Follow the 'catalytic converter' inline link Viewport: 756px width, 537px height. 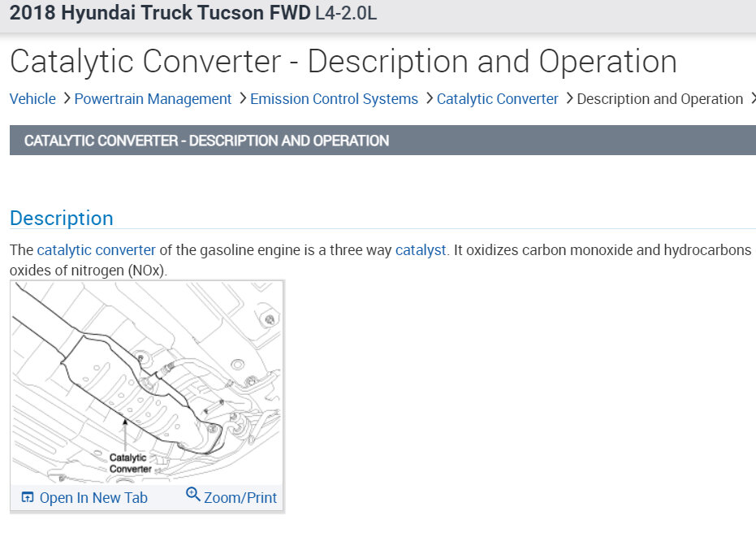coord(97,250)
